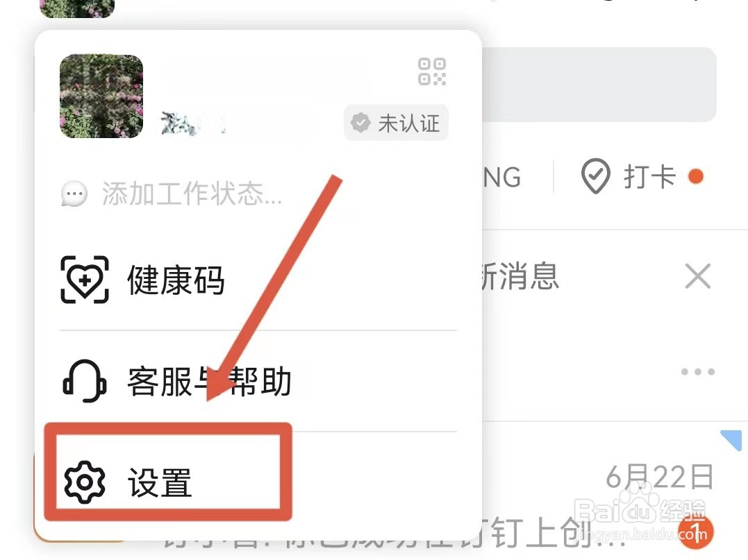Open the three-dot more options
Viewport: 748px width, 560px height.
(698, 372)
